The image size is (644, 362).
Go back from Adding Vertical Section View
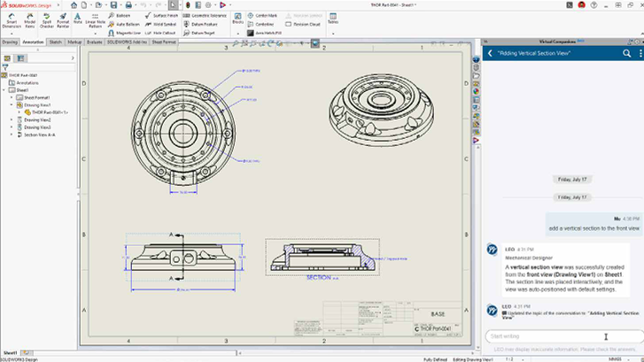[x=490, y=53]
